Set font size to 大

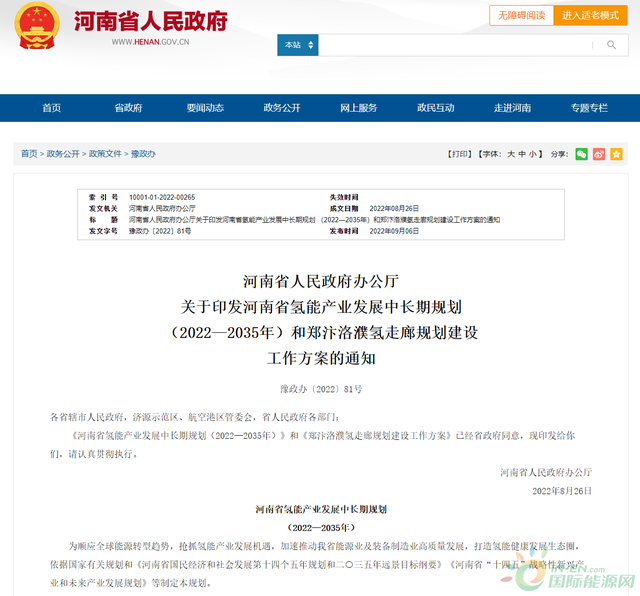click(510, 154)
